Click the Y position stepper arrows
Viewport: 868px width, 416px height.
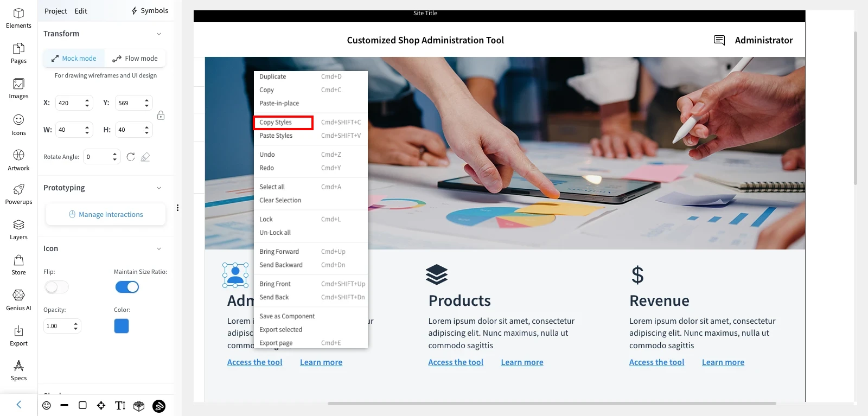click(146, 103)
